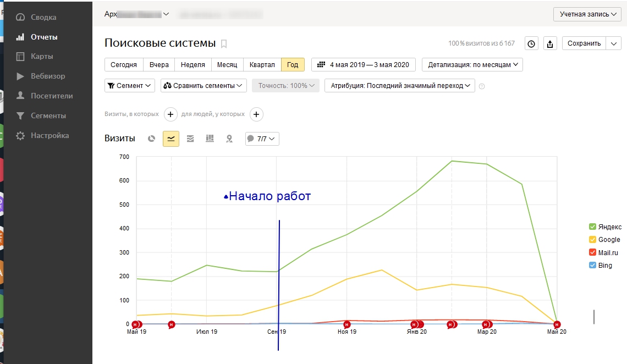Select the Год period tab
The width and height of the screenshot is (627, 364).
(x=293, y=65)
